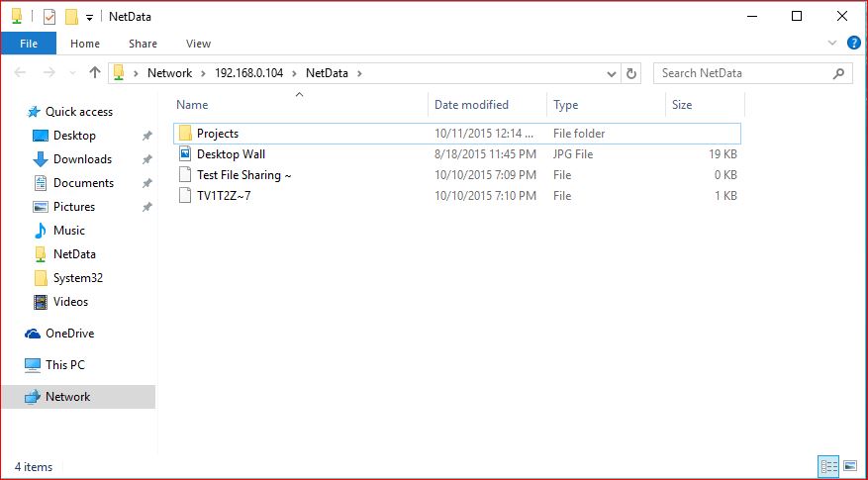Click the 19 KB size cell
The width and height of the screenshot is (868, 480).
723,154
